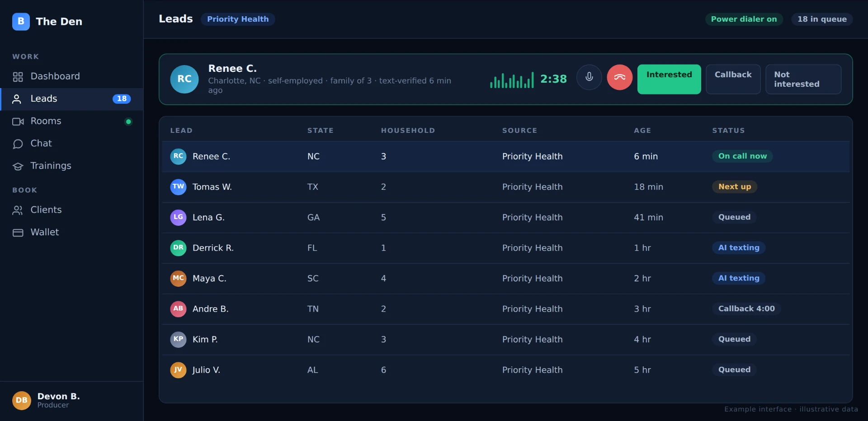Open the Dashboard menu item

tap(71, 77)
